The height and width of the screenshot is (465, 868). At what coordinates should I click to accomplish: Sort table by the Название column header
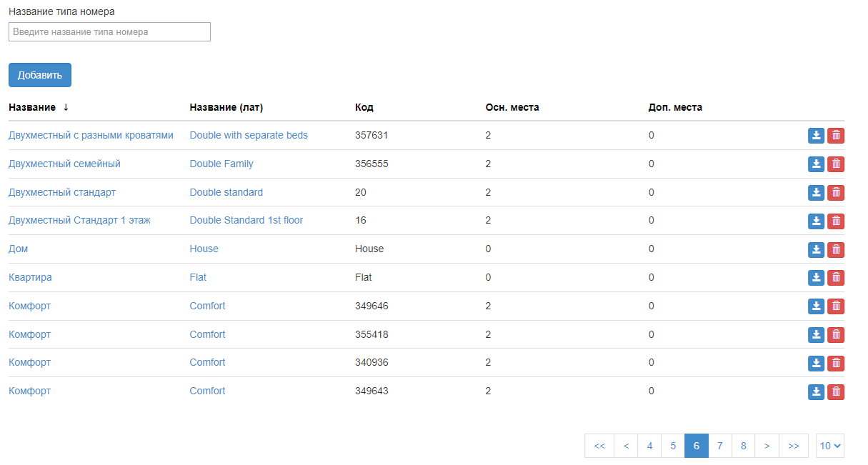32,107
